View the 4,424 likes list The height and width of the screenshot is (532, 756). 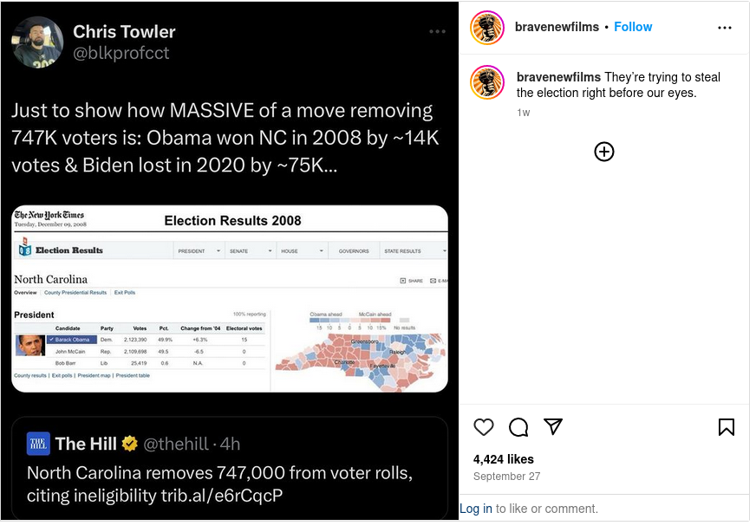click(504, 459)
